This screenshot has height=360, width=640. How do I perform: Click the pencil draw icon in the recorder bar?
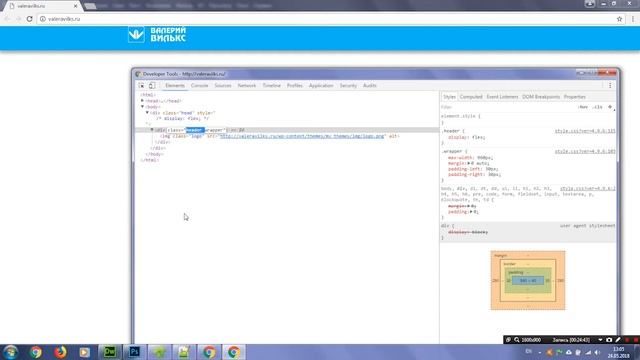pos(618,340)
